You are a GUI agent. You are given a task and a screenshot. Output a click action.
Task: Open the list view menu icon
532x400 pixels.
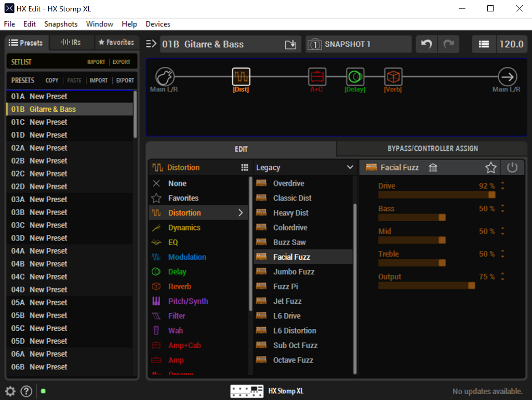click(x=484, y=44)
